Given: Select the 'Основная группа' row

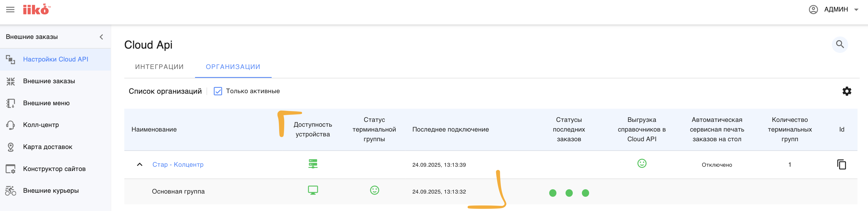Looking at the screenshot, I should click(178, 191).
